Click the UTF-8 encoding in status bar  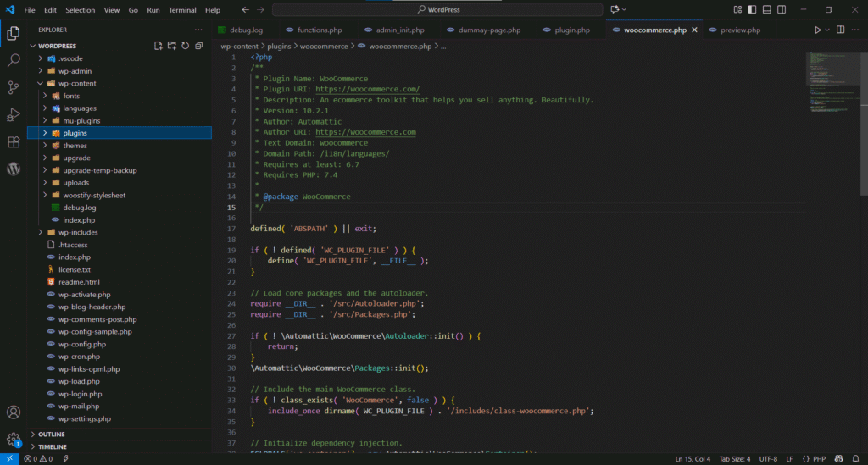(769, 458)
